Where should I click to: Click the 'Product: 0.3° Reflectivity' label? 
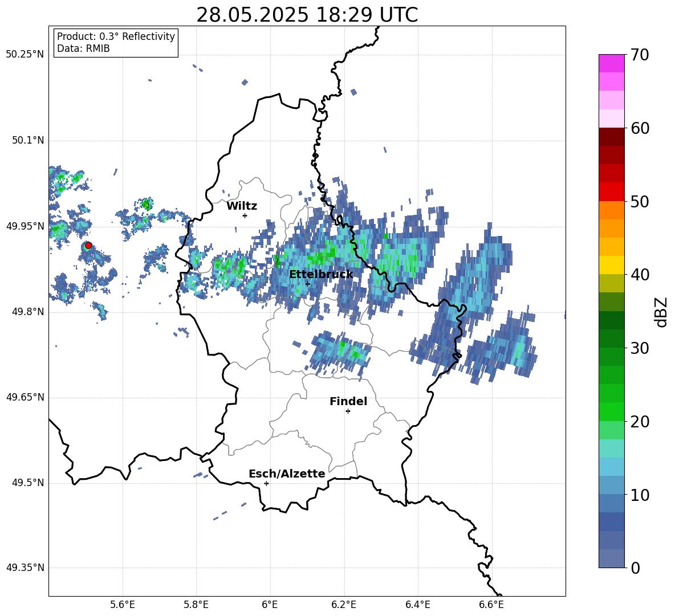[x=116, y=36]
